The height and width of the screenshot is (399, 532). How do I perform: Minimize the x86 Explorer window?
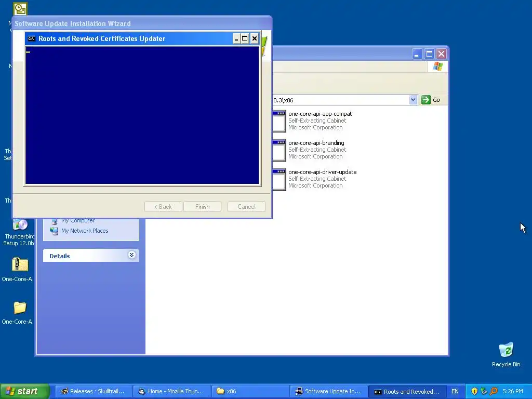[417, 54]
